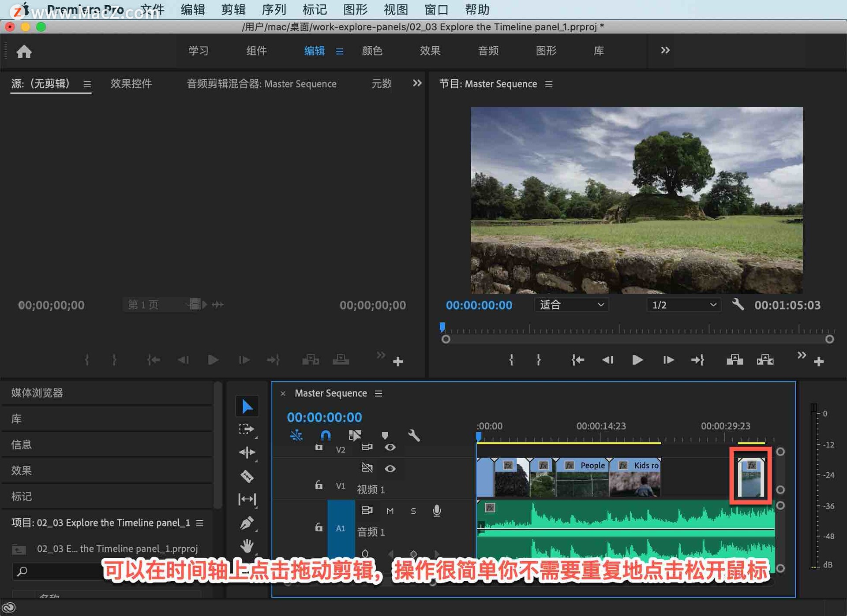Go to the Home screen icon
The height and width of the screenshot is (616, 847).
[x=24, y=51]
